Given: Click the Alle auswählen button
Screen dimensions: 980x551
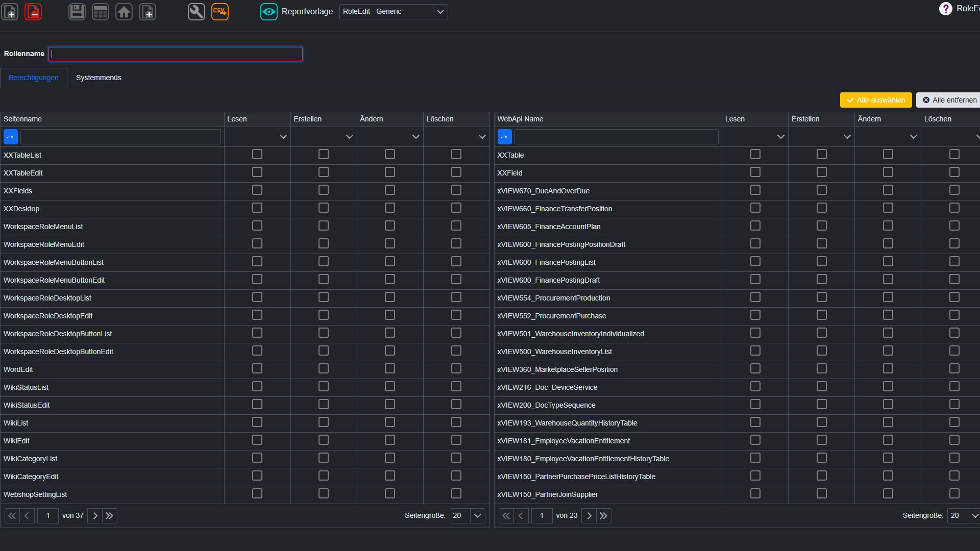Looking at the screenshot, I should [875, 100].
